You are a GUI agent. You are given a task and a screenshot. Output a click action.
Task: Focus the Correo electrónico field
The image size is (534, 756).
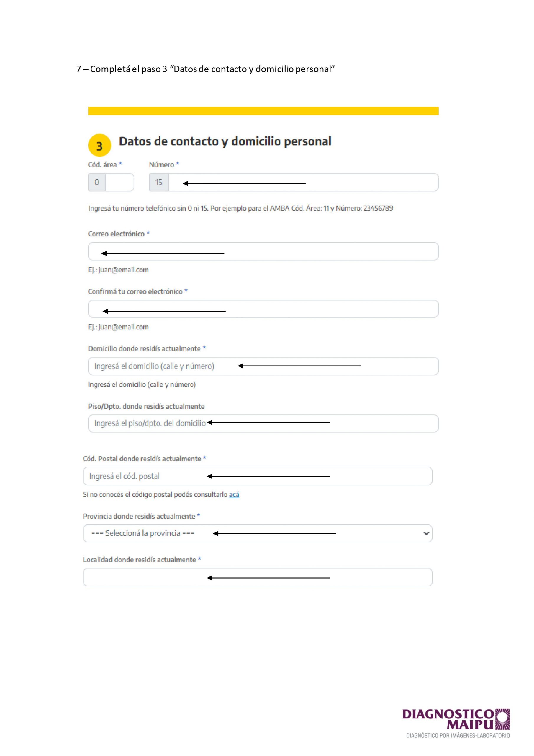click(x=263, y=251)
